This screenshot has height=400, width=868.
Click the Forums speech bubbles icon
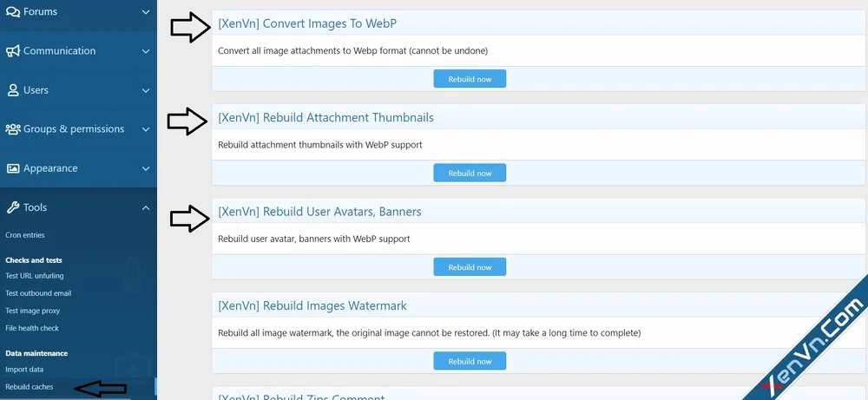click(x=13, y=11)
